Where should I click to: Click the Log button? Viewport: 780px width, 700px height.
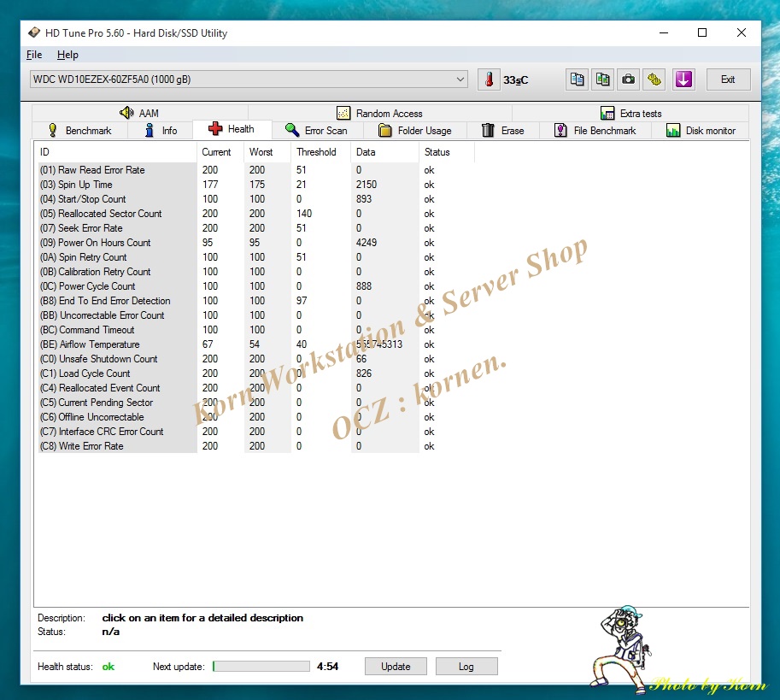pos(466,666)
